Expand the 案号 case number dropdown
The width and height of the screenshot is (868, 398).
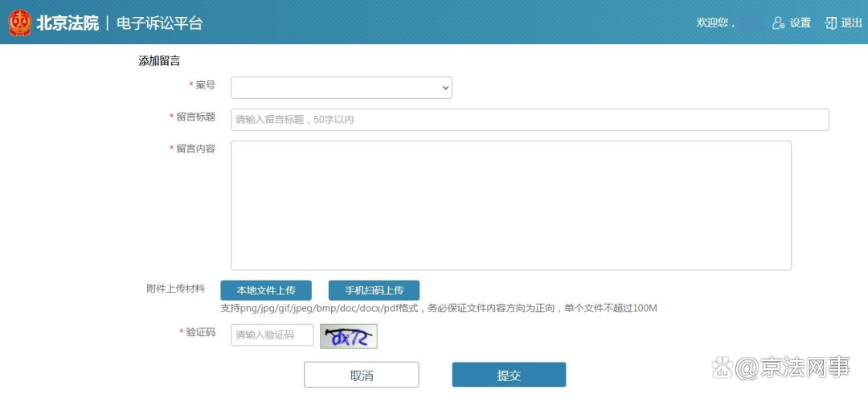click(x=342, y=88)
